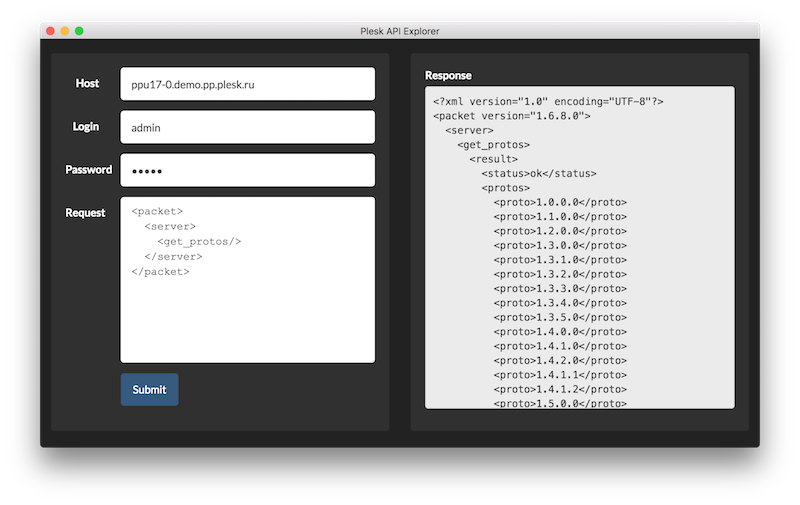
Task: Click the Password label
Action: click(89, 169)
